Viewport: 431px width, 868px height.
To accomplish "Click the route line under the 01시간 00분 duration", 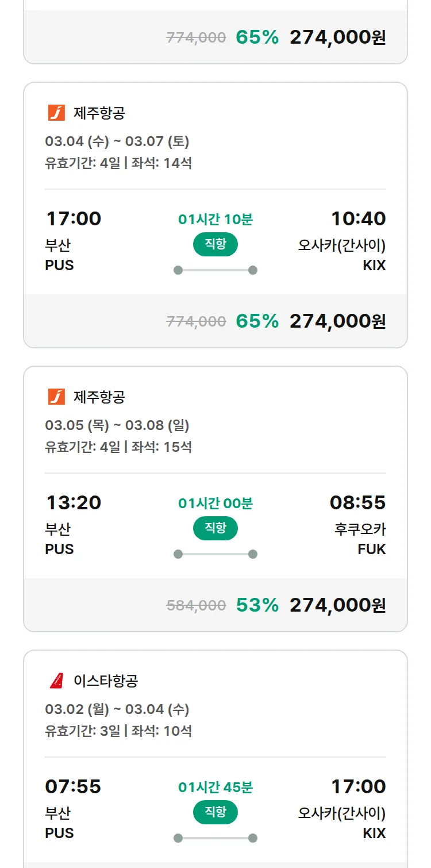I will pos(215,554).
